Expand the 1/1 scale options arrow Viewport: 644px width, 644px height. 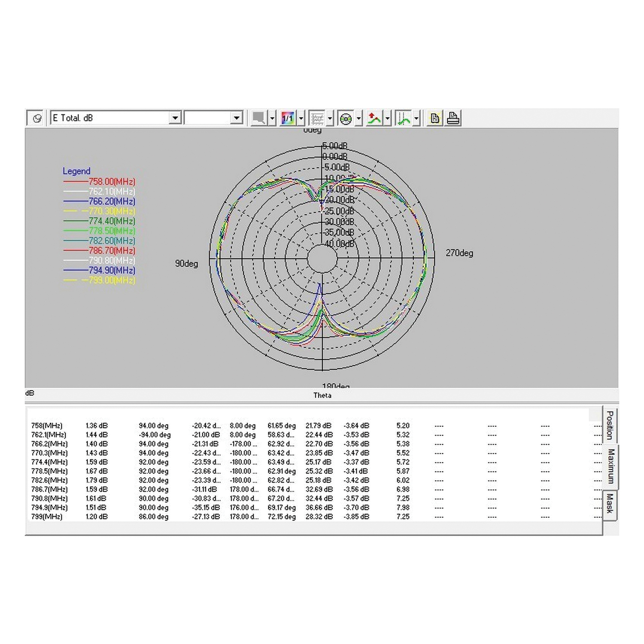(301, 118)
